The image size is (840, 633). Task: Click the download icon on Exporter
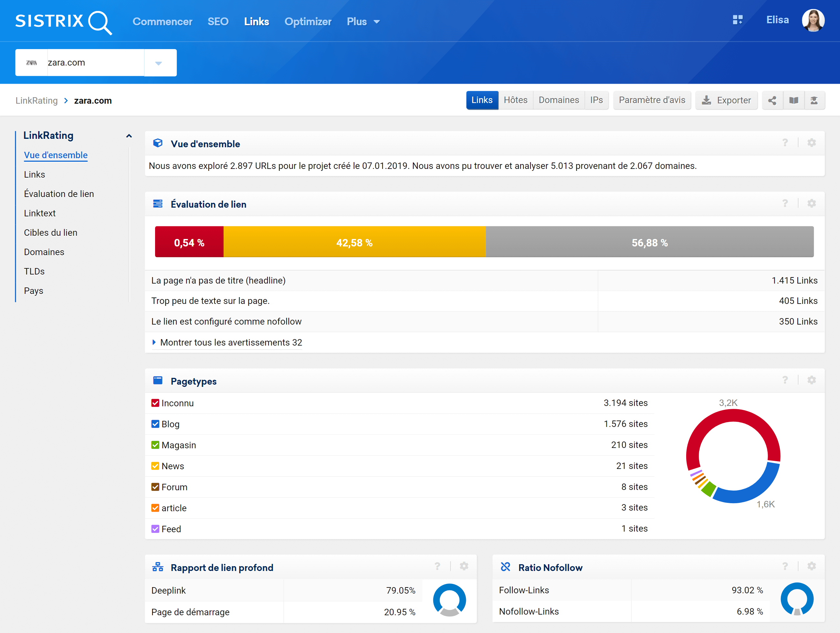[x=706, y=100]
